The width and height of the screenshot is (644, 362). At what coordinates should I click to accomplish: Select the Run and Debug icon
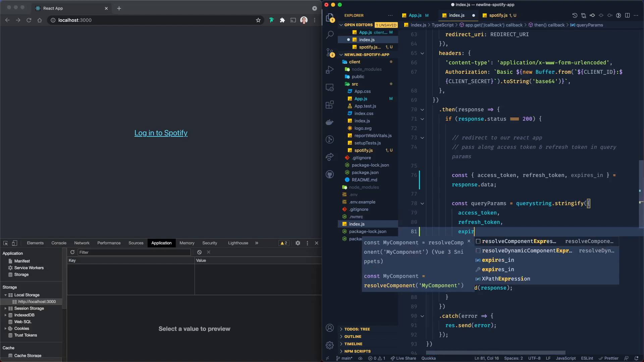coord(330,69)
